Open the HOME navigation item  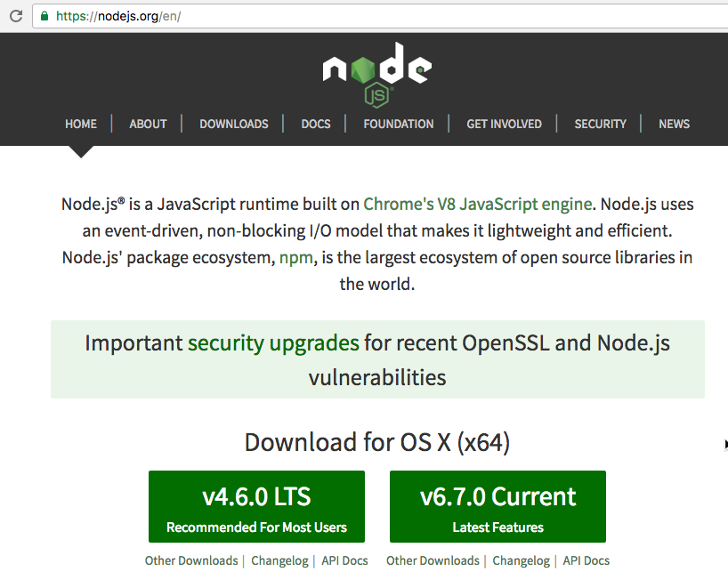click(x=81, y=124)
